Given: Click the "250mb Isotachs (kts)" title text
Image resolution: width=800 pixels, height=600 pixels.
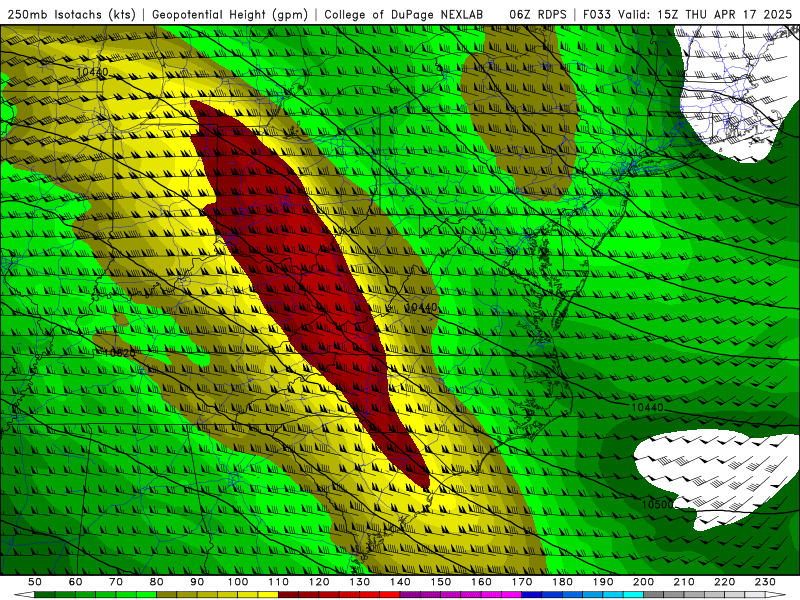Looking at the screenshot, I should point(71,14).
